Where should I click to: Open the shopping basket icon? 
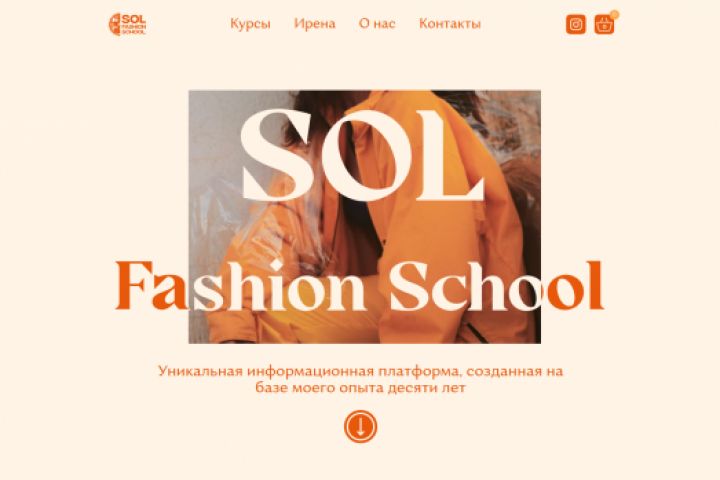click(x=604, y=24)
